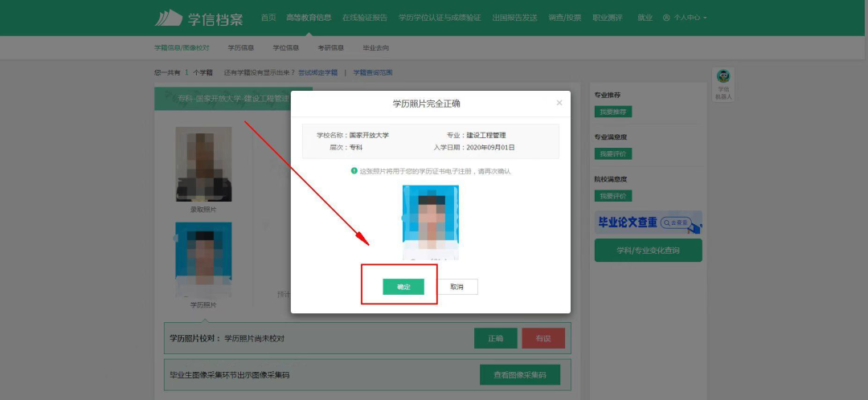This screenshot has height=400, width=868.
Task: Open 学历学位认证与成绩验证 menu
Action: click(x=440, y=18)
